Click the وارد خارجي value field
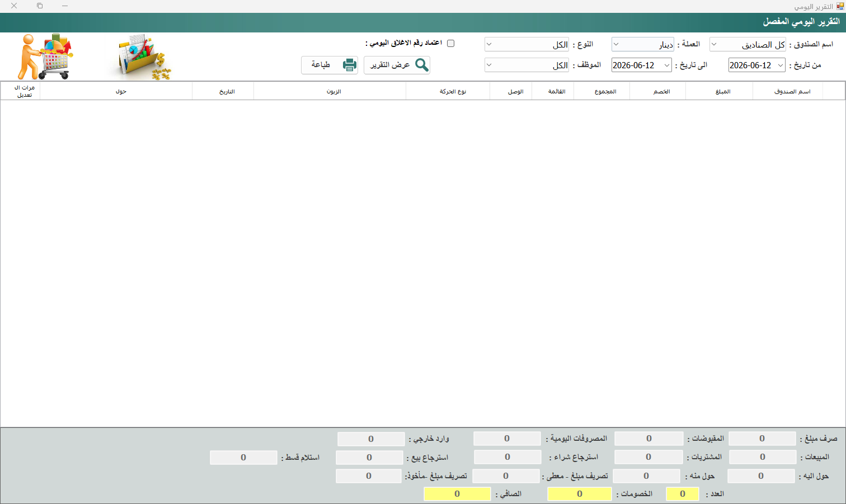Screen dimensions: 846x504 371,439
